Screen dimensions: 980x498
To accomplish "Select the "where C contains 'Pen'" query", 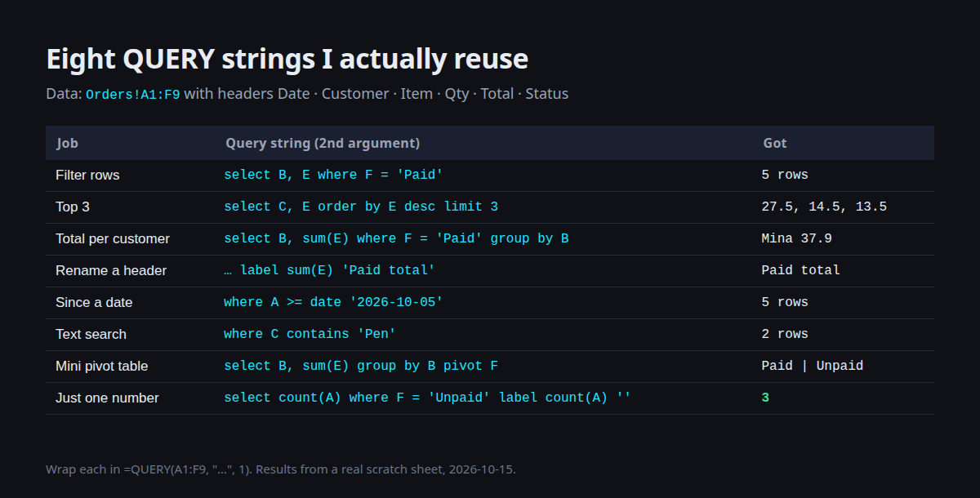I will tap(310, 334).
